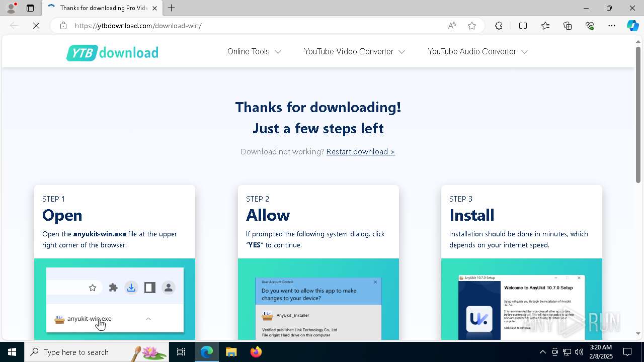The height and width of the screenshot is (362, 644).
Task: Click the volume speaker tray icon
Action: click(579, 352)
